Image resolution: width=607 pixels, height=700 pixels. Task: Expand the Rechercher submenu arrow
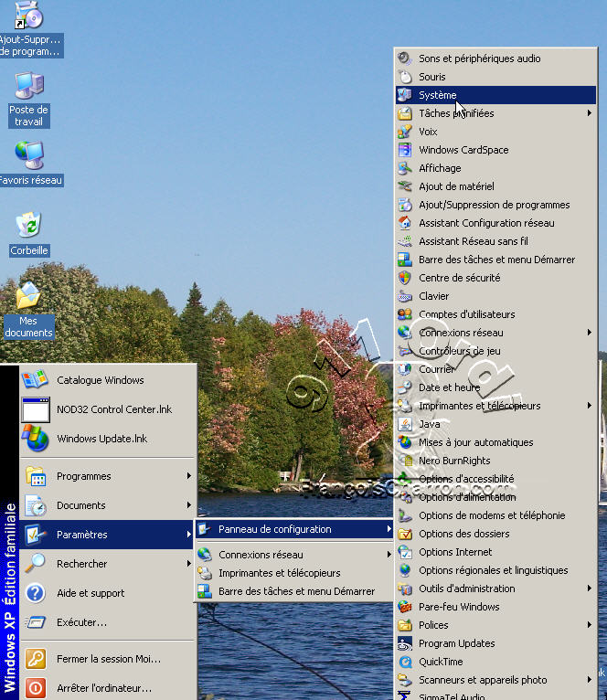point(189,564)
